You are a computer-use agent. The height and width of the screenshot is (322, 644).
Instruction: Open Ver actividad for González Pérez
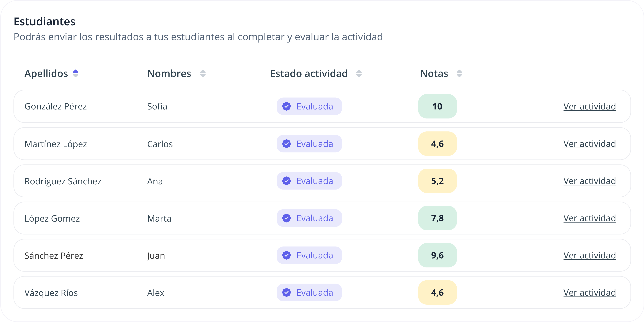coord(590,107)
